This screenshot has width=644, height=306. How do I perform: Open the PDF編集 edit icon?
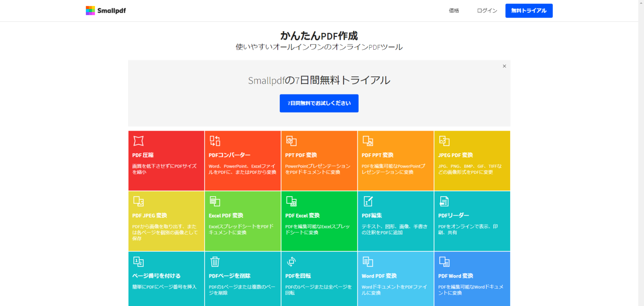point(368,201)
